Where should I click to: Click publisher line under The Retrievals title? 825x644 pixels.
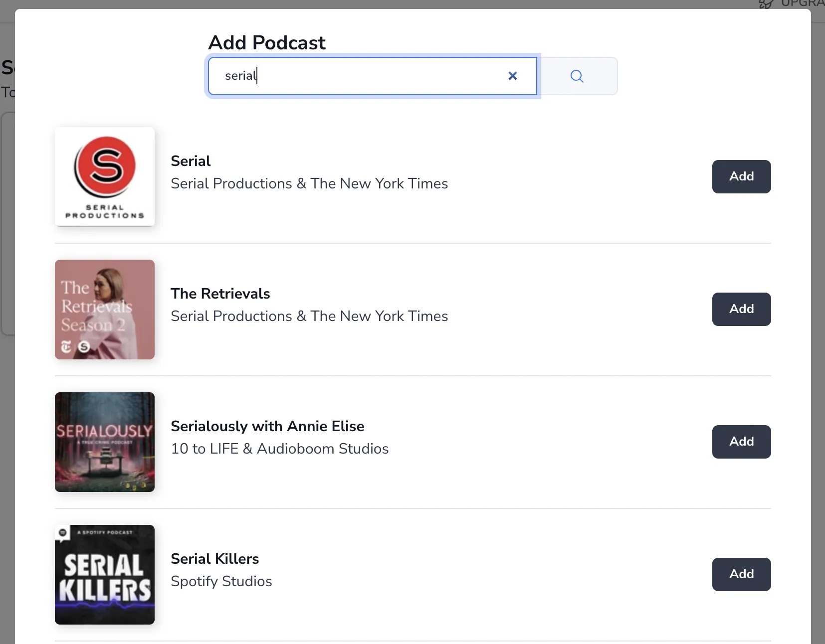309,316
